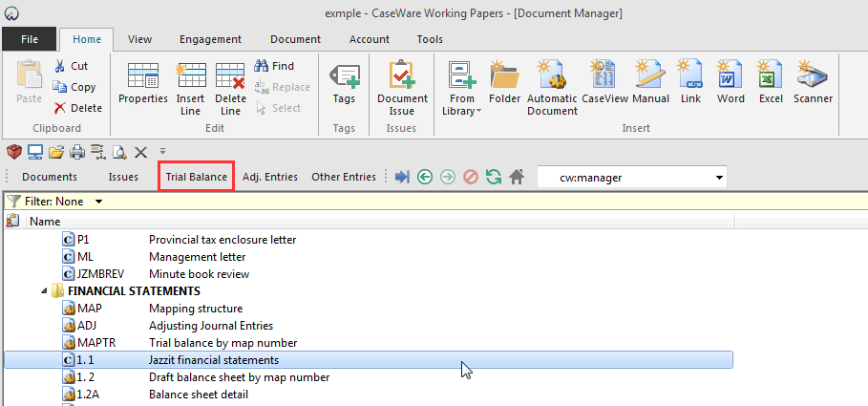
Task: Switch to the View ribbon tab
Action: pyautogui.click(x=139, y=39)
